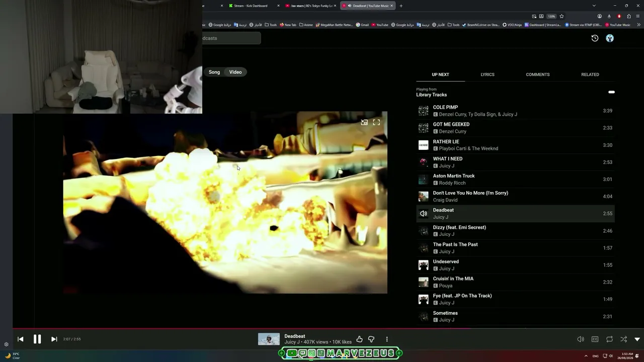Screen dimensions: 644x362
Task: Play Dizzy (feat. Emi Secrest) from the queue
Action: (x=515, y=231)
